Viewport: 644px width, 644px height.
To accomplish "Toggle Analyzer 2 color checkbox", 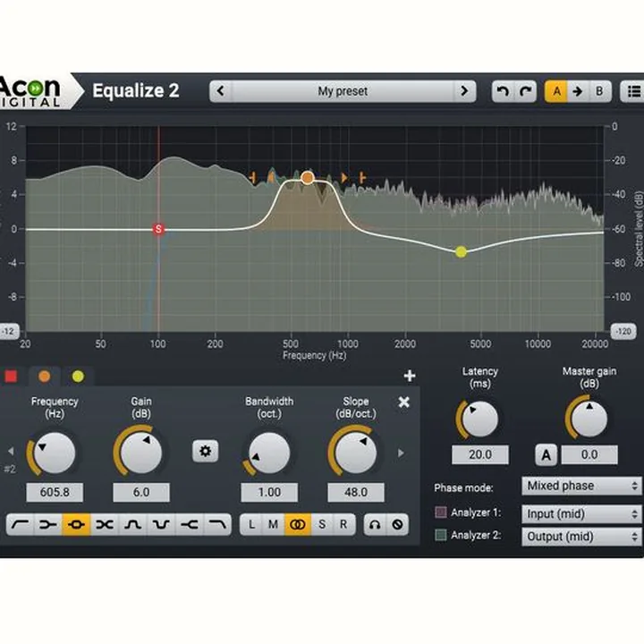I will click(441, 535).
